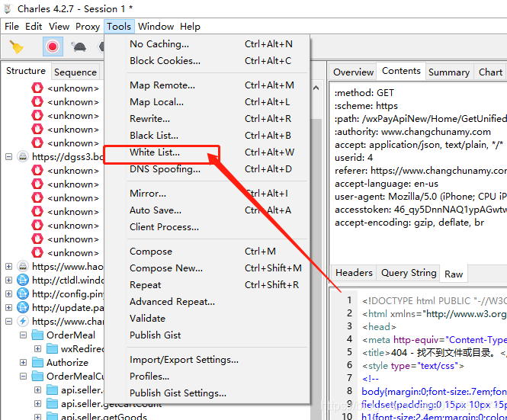Expand the http://config.pin host node
This screenshot has height=420, width=507.
(x=8, y=293)
